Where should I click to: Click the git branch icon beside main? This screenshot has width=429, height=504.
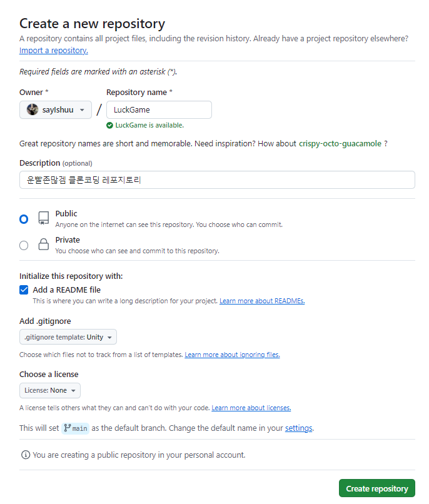tap(68, 428)
